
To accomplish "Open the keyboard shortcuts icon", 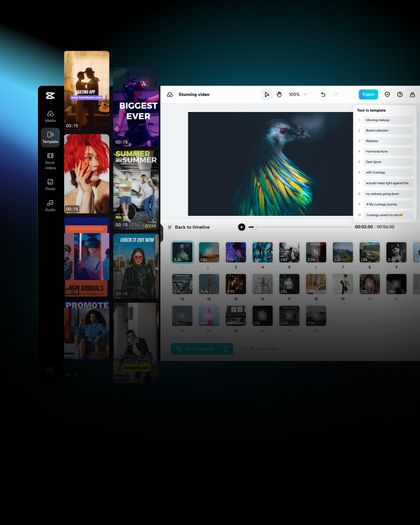I will (x=50, y=370).
